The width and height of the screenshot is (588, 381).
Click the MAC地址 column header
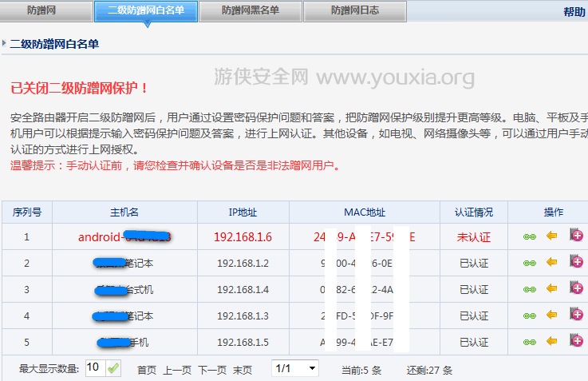pyautogui.click(x=365, y=212)
